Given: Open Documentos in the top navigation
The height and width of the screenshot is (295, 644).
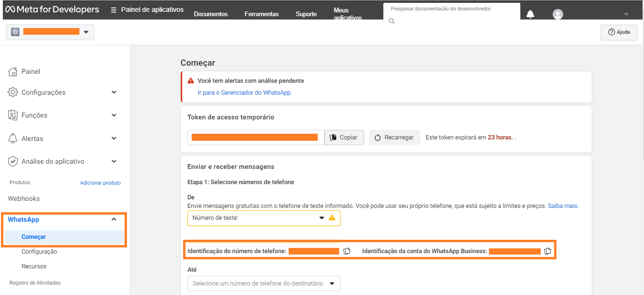Looking at the screenshot, I should 211,14.
